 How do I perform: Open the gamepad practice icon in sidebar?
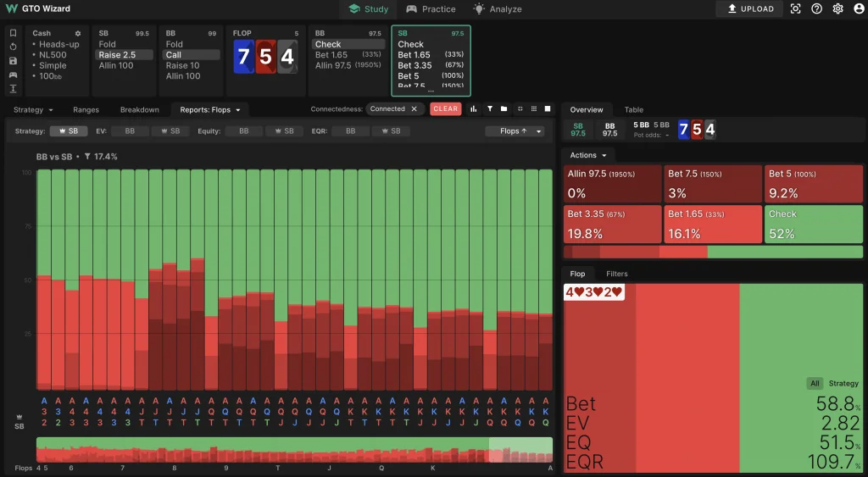(x=13, y=75)
